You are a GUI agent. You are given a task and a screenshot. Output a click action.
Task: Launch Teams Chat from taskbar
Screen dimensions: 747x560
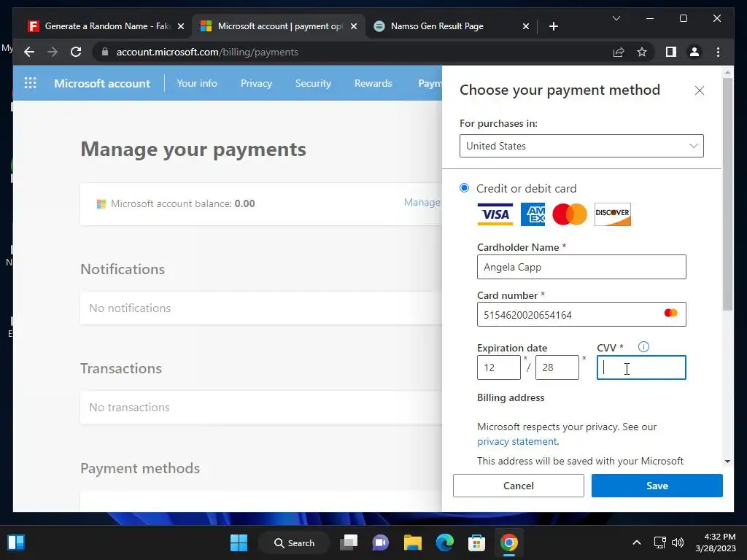point(380,542)
